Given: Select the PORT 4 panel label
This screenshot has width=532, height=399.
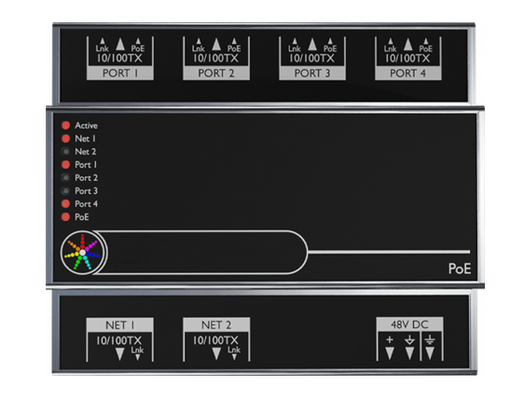Looking at the screenshot, I should (408, 73).
